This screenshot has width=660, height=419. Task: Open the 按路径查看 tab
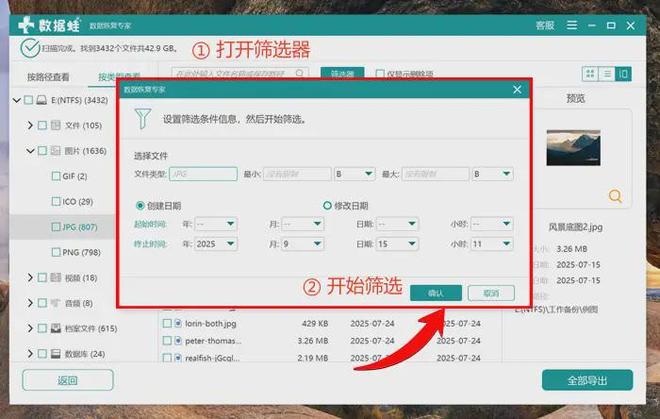coord(48,77)
